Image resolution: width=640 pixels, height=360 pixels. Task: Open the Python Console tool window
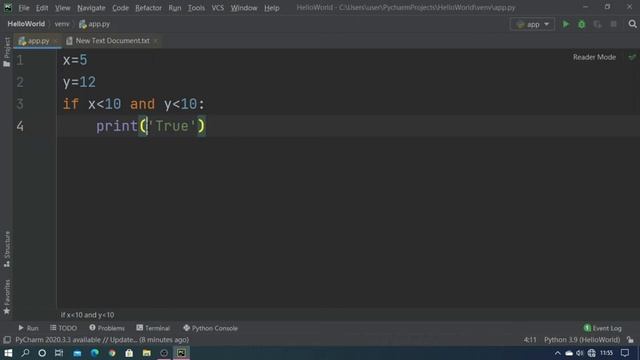[210, 328]
